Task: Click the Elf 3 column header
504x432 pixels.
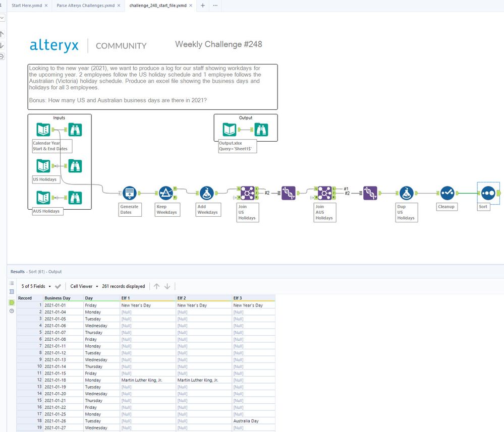Action: click(x=254, y=298)
